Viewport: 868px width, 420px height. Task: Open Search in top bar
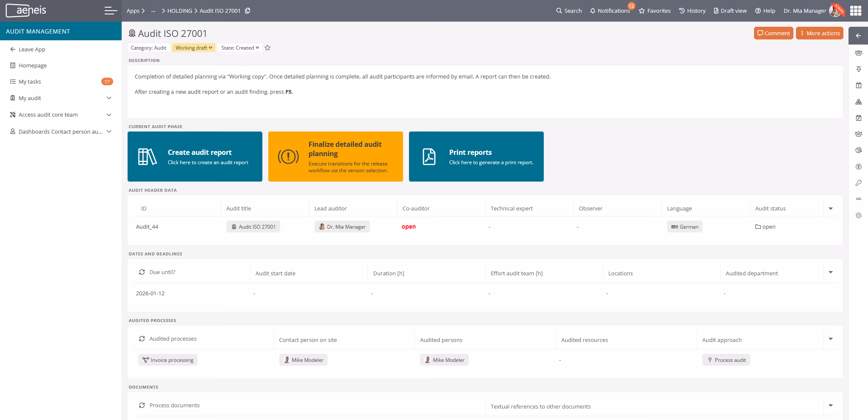pyautogui.click(x=569, y=11)
